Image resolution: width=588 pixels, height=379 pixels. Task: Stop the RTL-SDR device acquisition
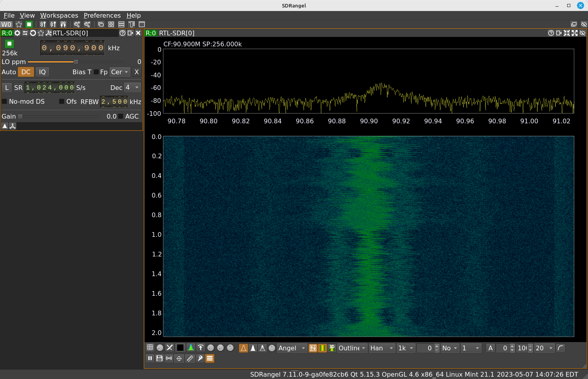click(9, 44)
